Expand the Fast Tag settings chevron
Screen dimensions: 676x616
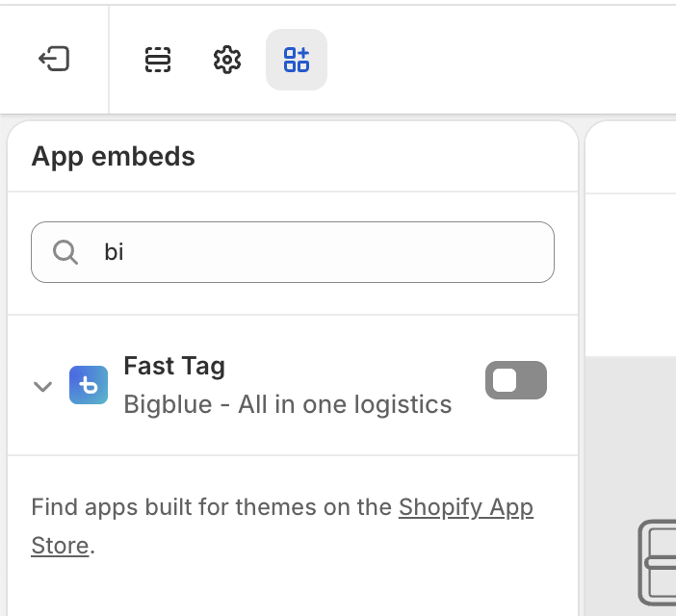pyautogui.click(x=42, y=386)
